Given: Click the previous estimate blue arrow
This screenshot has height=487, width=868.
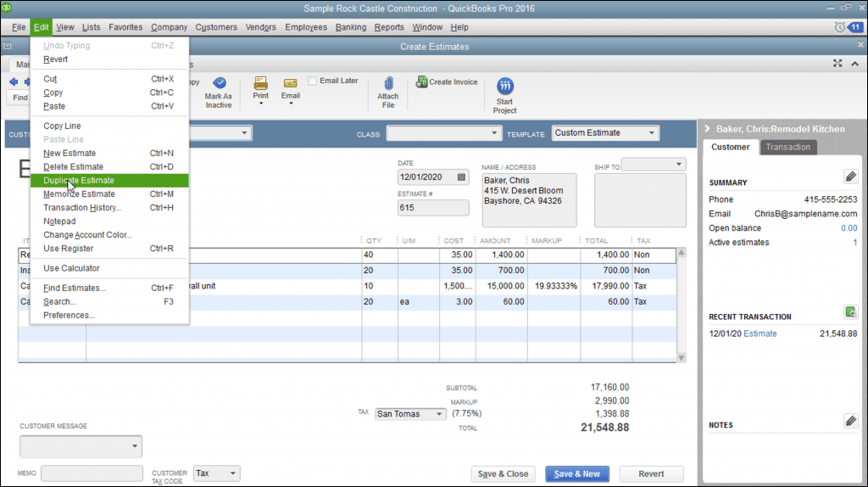Looking at the screenshot, I should pos(14,82).
